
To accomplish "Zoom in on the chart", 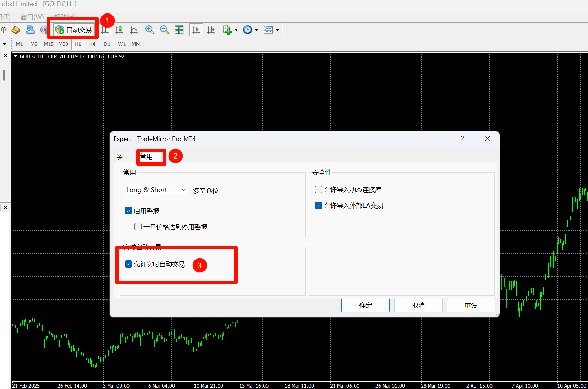I will (150, 30).
